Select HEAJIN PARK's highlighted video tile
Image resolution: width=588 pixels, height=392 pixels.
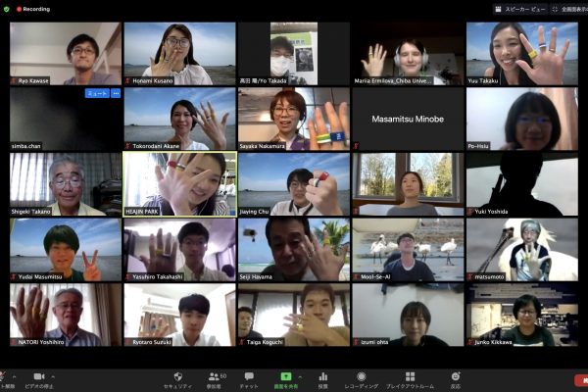click(179, 183)
